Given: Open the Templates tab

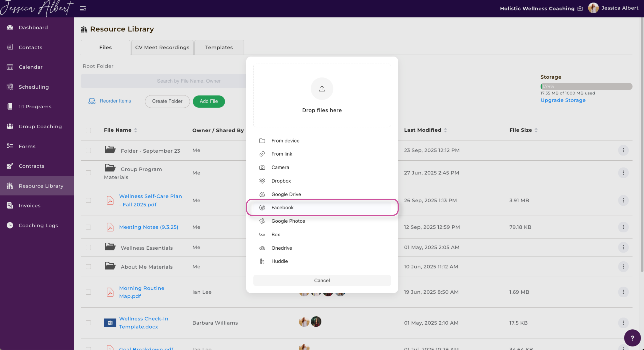Looking at the screenshot, I should coord(219,48).
